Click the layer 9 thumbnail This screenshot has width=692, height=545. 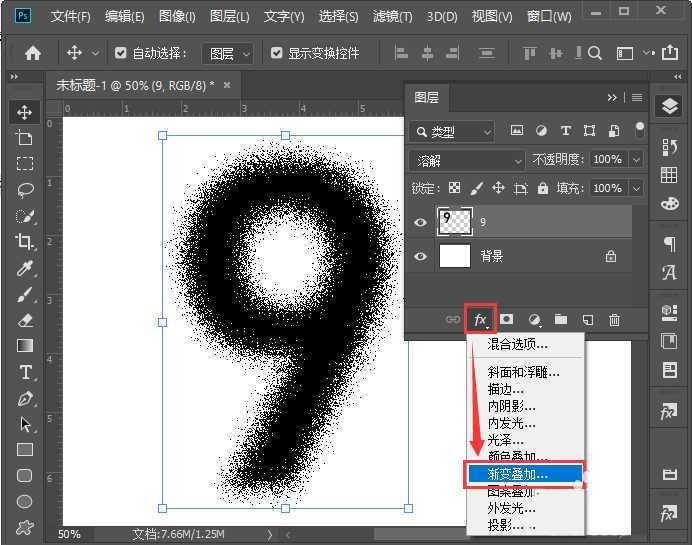pos(455,222)
